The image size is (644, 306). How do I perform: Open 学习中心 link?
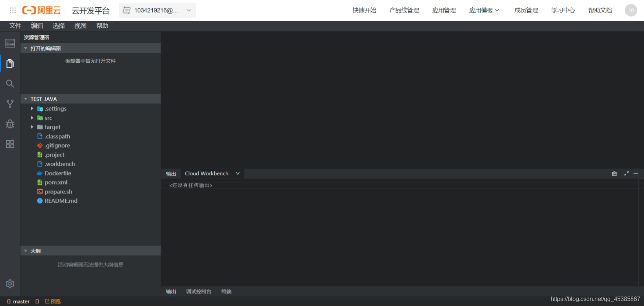[x=563, y=10]
